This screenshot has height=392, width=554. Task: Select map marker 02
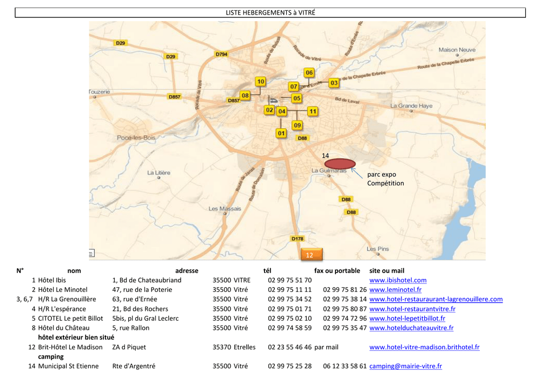[269, 110]
